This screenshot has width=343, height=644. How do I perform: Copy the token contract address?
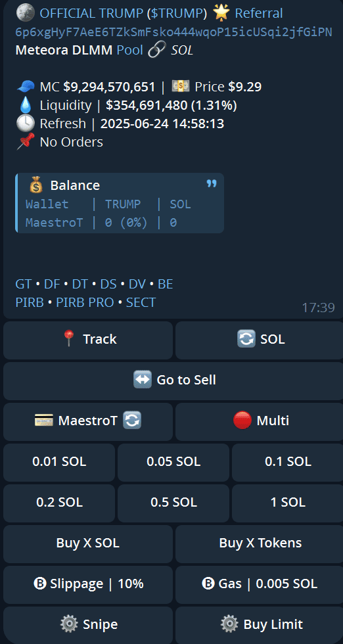click(x=173, y=32)
